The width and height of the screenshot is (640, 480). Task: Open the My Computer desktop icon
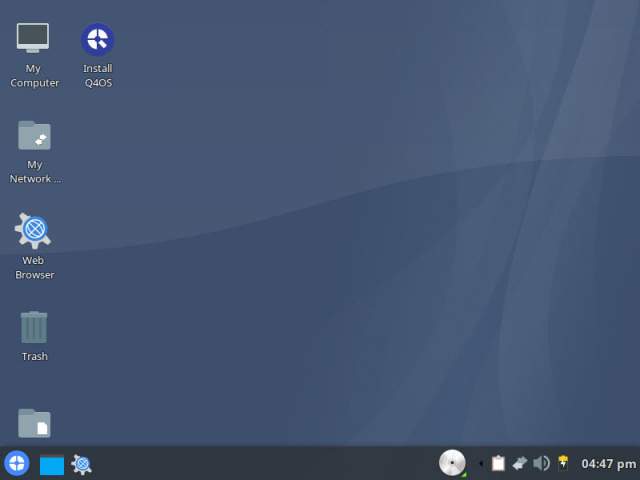pyautogui.click(x=33, y=38)
